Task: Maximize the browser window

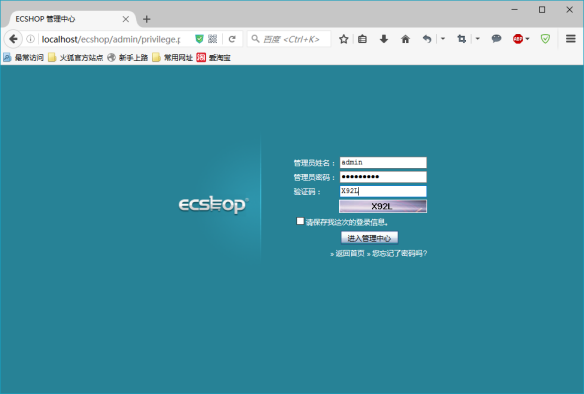Action: tap(542, 10)
